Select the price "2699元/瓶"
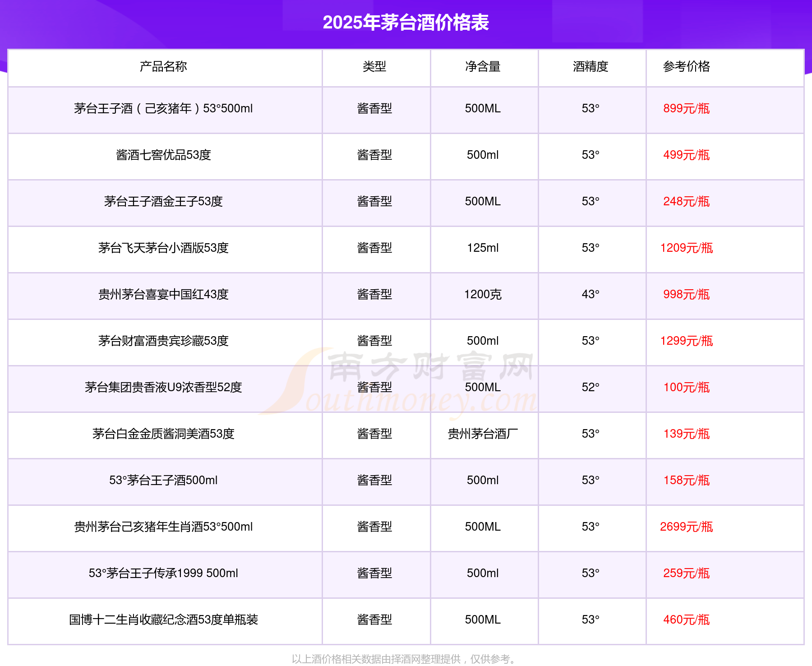 pos(686,527)
